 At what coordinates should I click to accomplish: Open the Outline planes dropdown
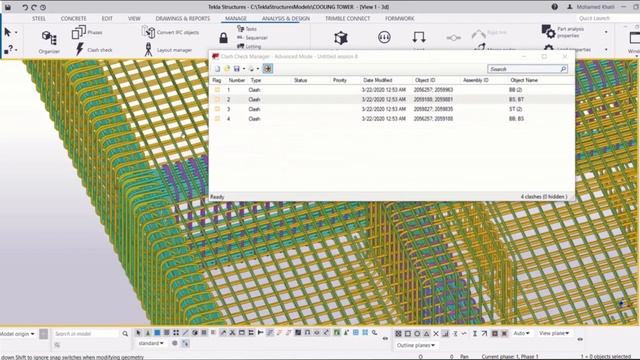point(416,345)
